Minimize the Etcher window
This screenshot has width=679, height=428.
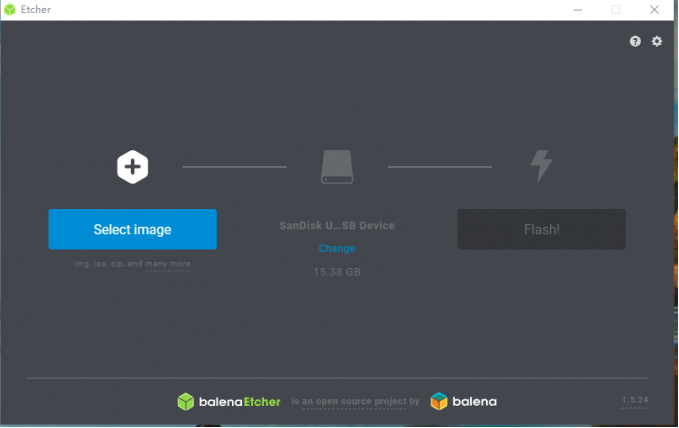[578, 10]
